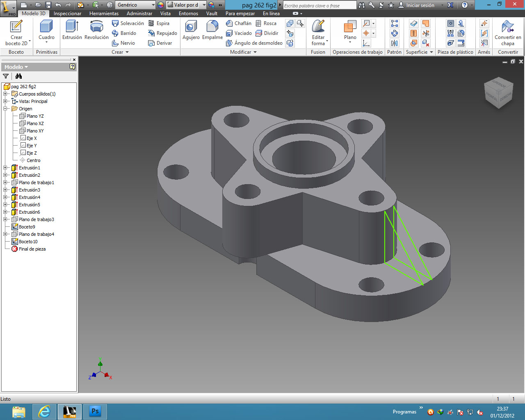Click the UCS coordinate system icon

point(366,43)
